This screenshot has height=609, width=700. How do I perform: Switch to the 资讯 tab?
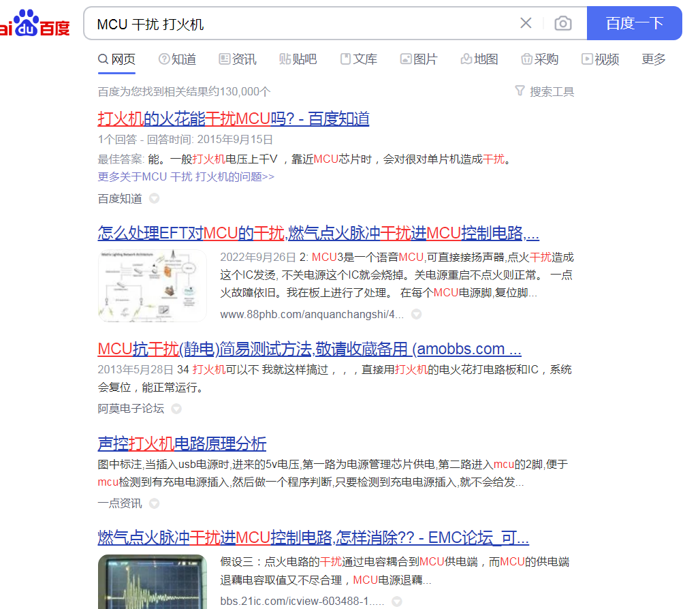pyautogui.click(x=238, y=59)
